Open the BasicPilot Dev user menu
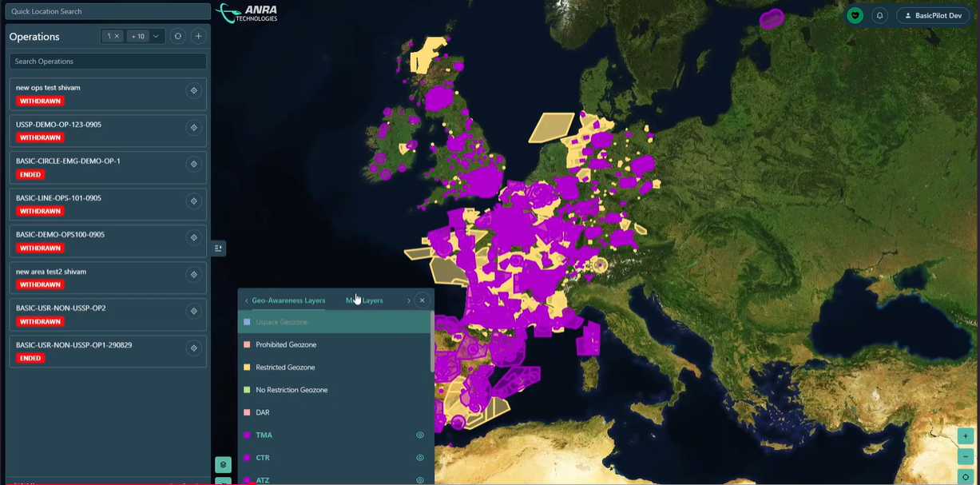This screenshot has height=485, width=980. coord(933,15)
